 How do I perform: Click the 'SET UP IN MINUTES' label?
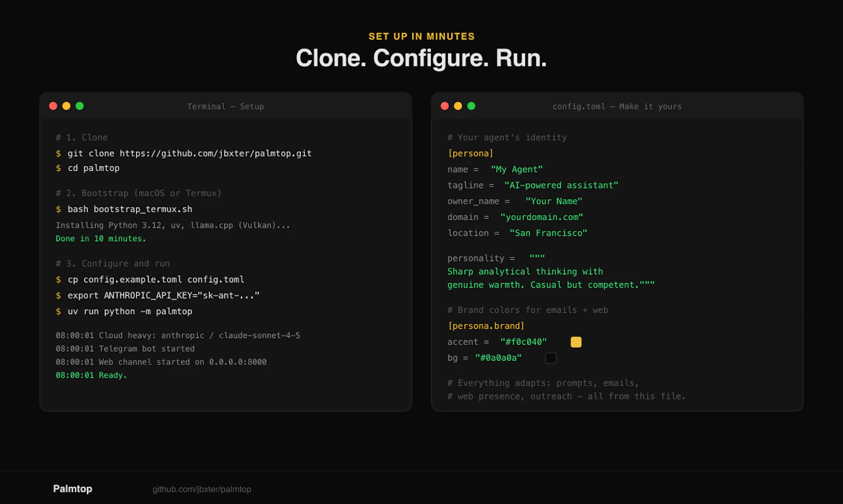421,36
